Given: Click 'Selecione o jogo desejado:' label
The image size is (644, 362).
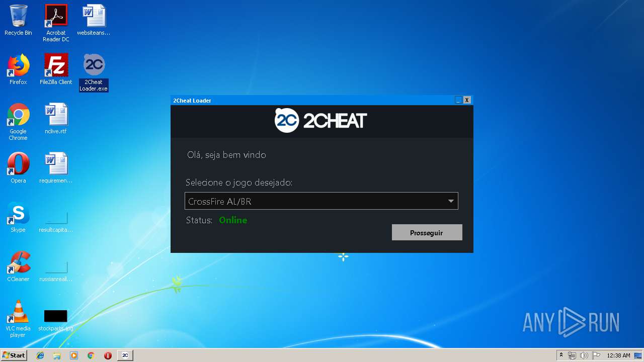Looking at the screenshot, I should click(239, 183).
